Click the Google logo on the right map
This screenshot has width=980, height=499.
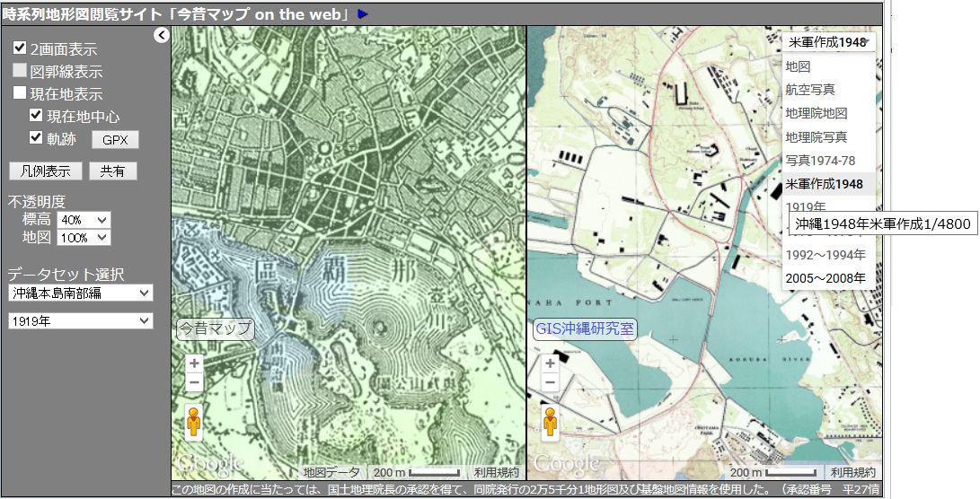pyautogui.click(x=566, y=465)
